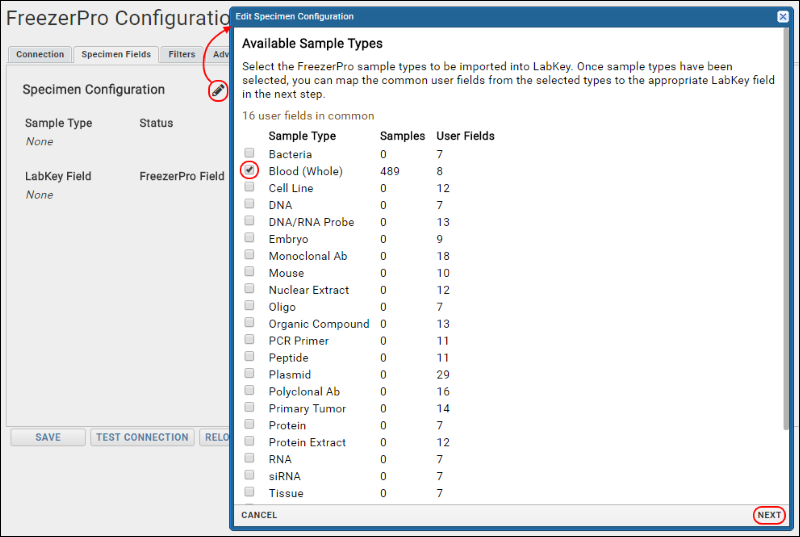Click the Organic Compound label
The image size is (800, 537).
pyautogui.click(x=319, y=324)
